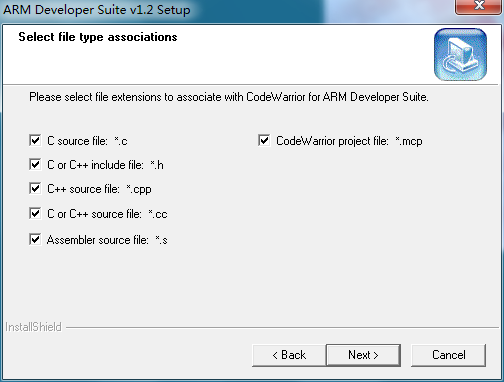Click the 'Select file type associations' heading
Viewport: 504px width, 382px height.
pyautogui.click(x=98, y=37)
